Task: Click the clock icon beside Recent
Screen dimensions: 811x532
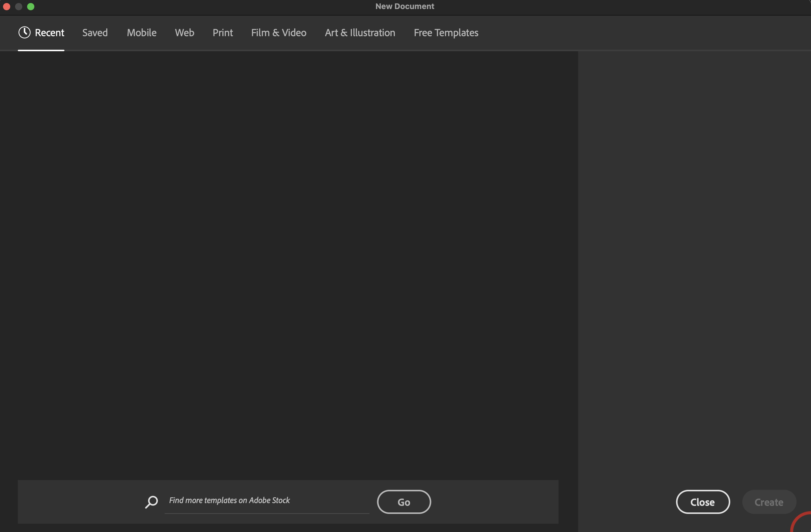Action: pos(24,32)
